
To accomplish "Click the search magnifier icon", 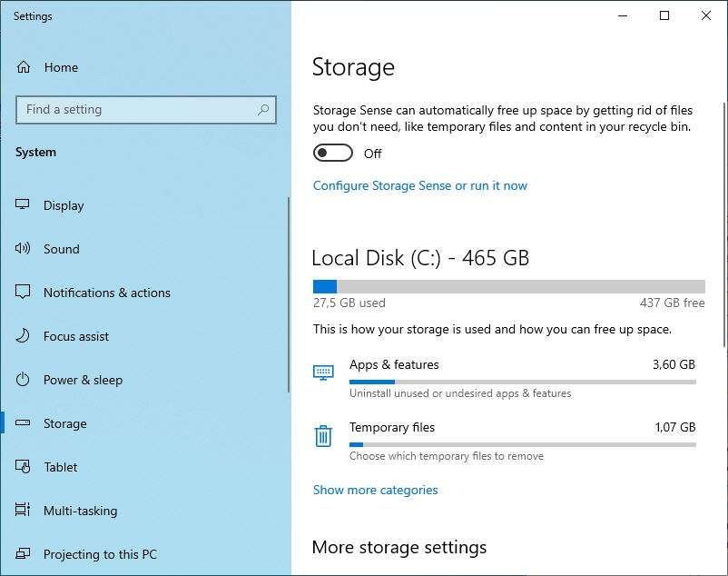I will click(x=263, y=110).
